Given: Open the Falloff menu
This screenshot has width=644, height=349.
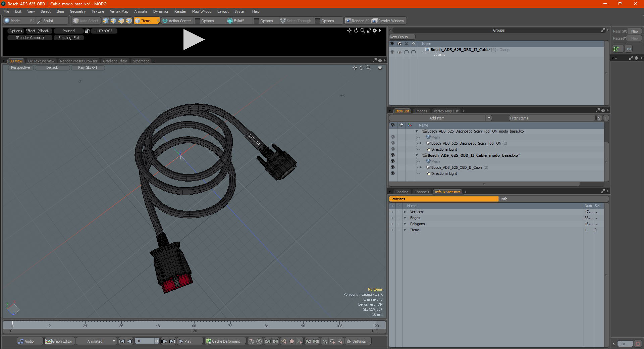Looking at the screenshot, I should [x=236, y=21].
